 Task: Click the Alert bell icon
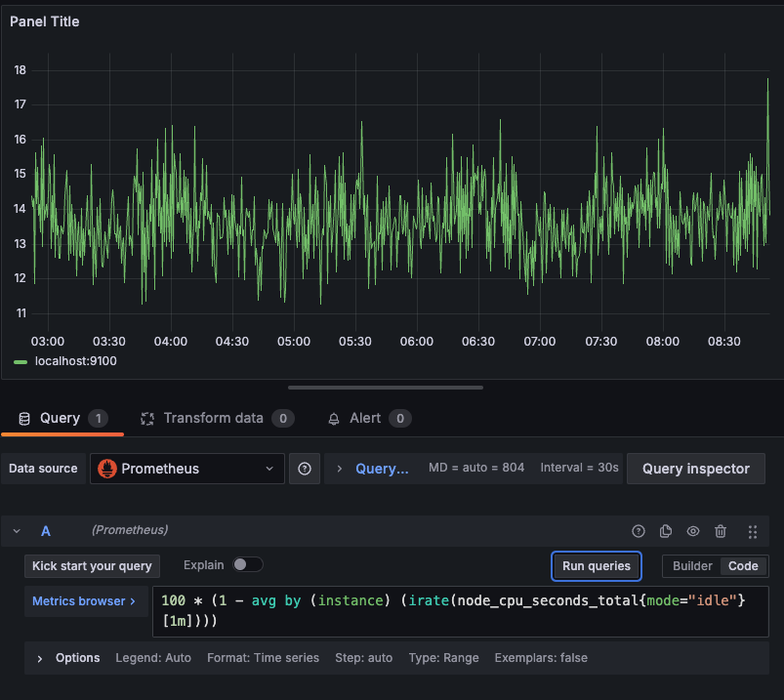(334, 419)
